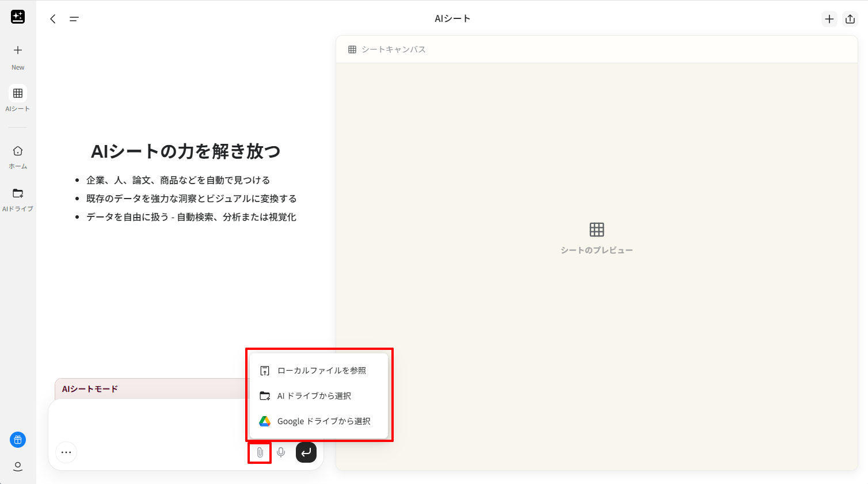The height and width of the screenshot is (484, 868).
Task: Open the share icon at top right
Action: [850, 18]
